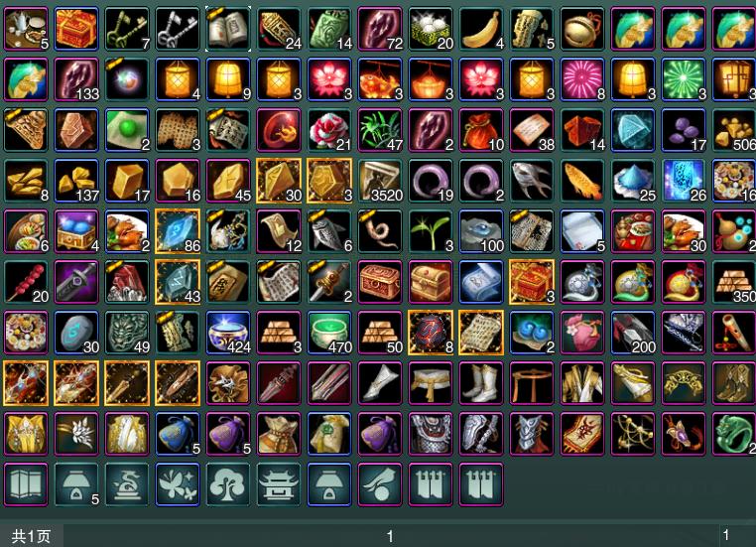
Task: Select the bamboo item showing 47
Action: [x=380, y=130]
